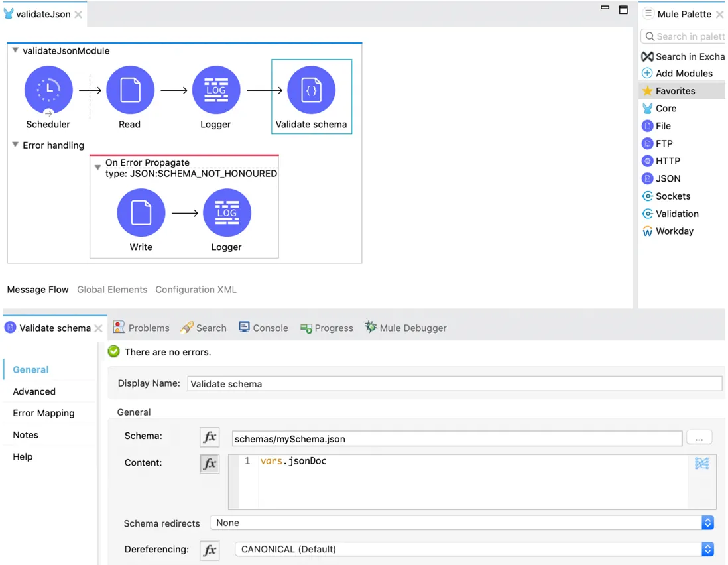The image size is (728, 565).
Task: Select the General settings section
Action: (x=30, y=370)
